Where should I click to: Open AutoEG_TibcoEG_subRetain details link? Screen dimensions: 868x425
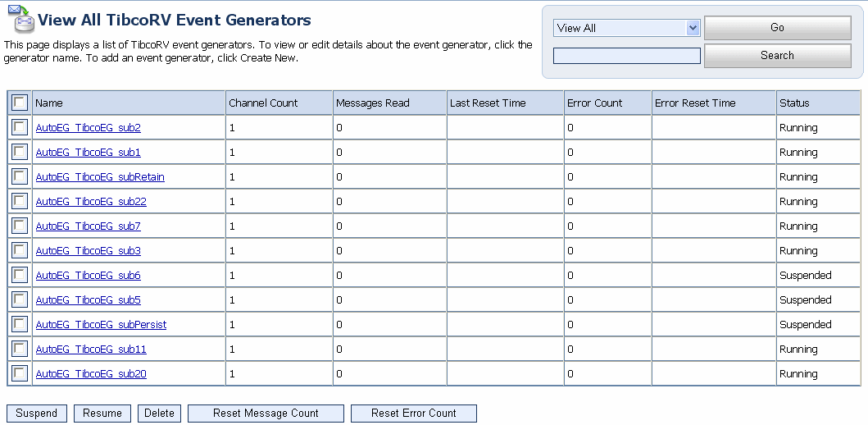100,177
